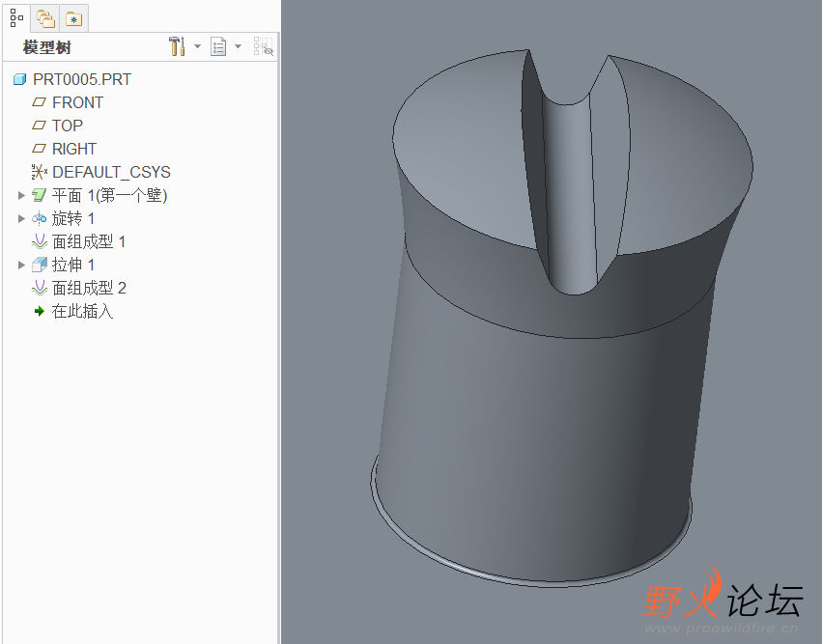Click the 平面 1 sheetmetal wall icon
Viewport: 822px width, 644px height.
point(40,195)
